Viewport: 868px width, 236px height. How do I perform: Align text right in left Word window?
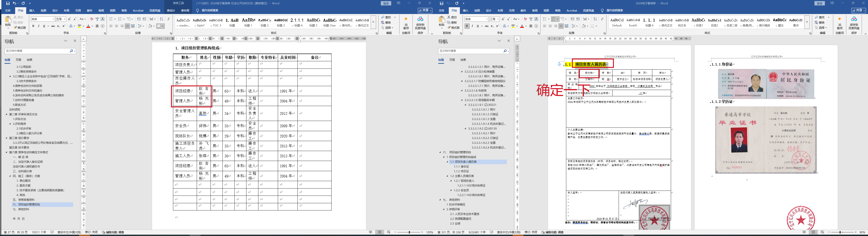coord(122,26)
